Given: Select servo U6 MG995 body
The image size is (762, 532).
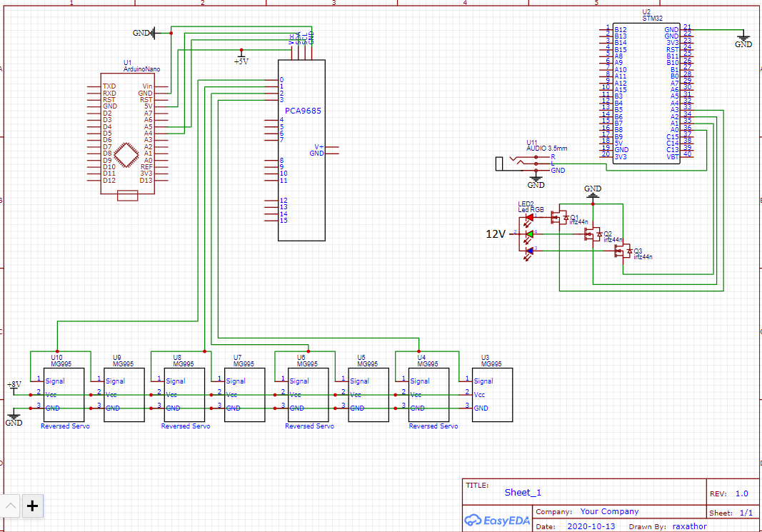Looking at the screenshot, I should tap(308, 394).
